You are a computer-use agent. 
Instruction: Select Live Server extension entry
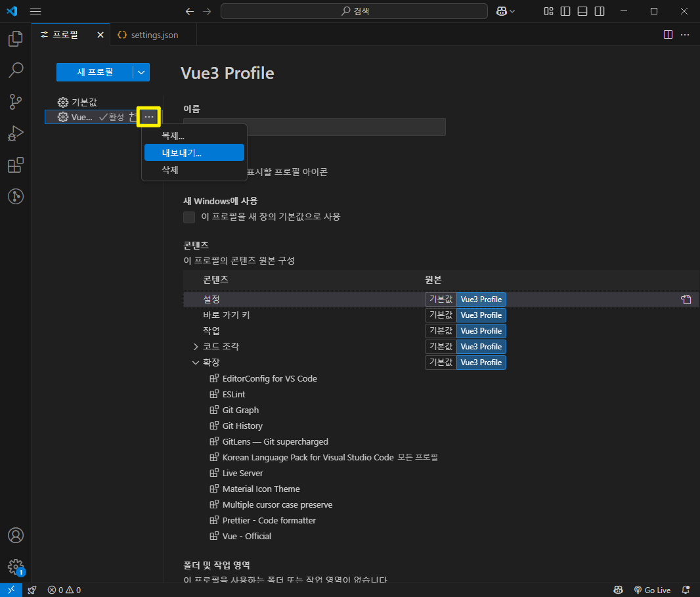236,473
